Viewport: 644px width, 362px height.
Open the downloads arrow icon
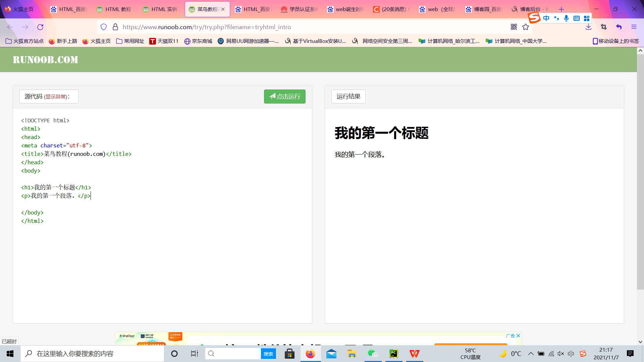[588, 27]
